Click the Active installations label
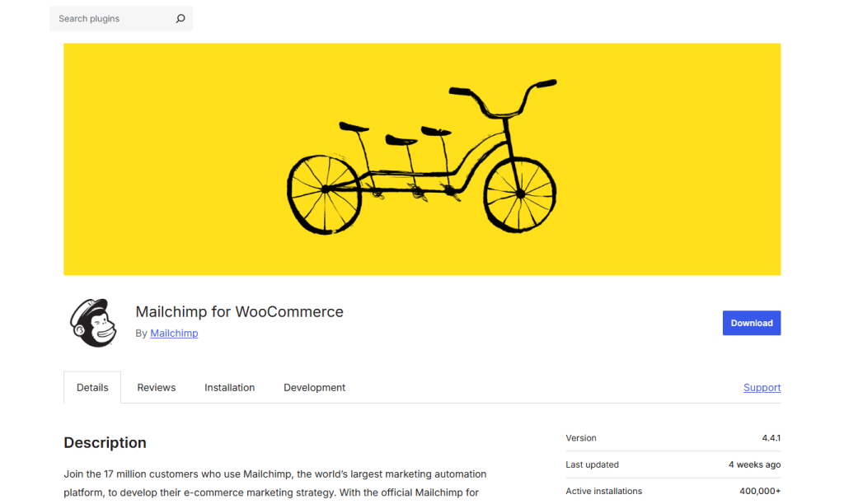The width and height of the screenshot is (844, 504). tap(604, 491)
